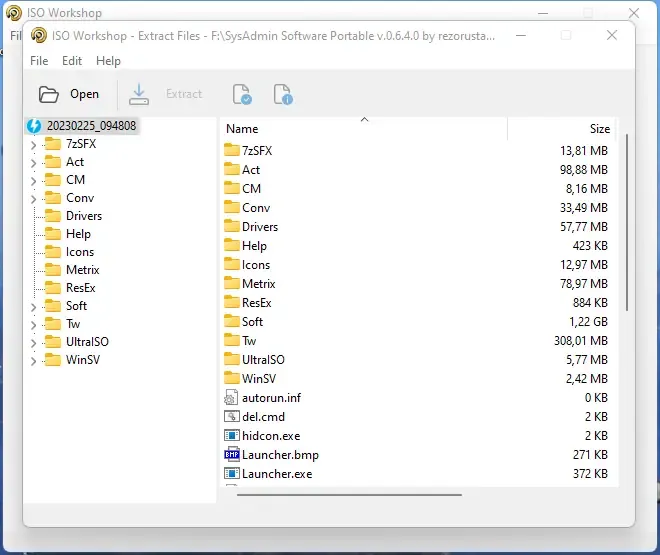Click the horizontal scrollbar under file list

(x=349, y=495)
